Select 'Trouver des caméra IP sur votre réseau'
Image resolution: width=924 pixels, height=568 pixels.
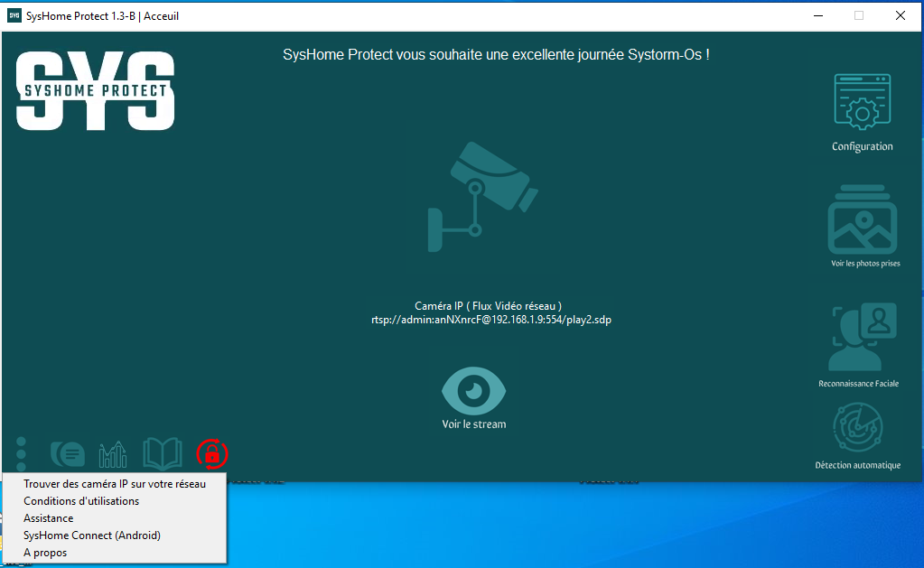pyautogui.click(x=115, y=484)
